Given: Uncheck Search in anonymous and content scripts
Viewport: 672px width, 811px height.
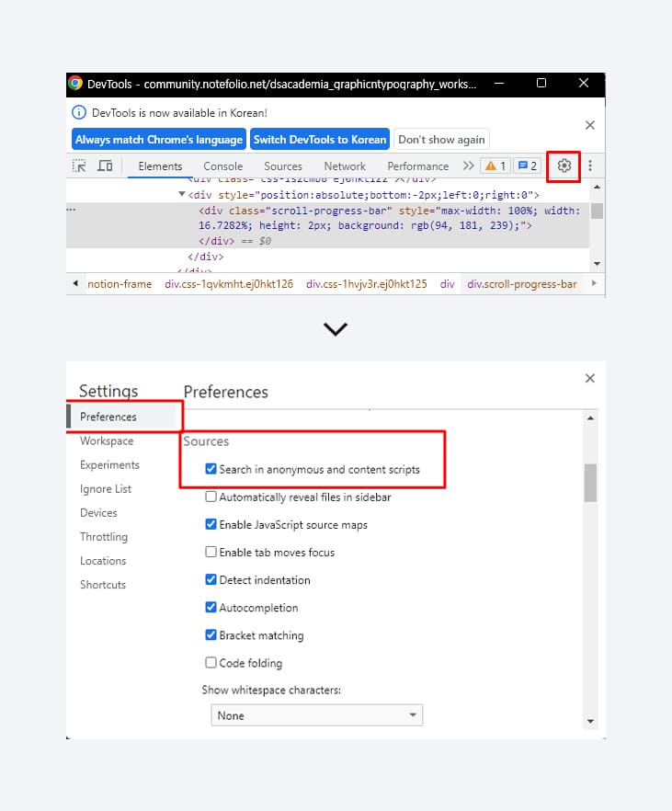Looking at the screenshot, I should coord(211,469).
